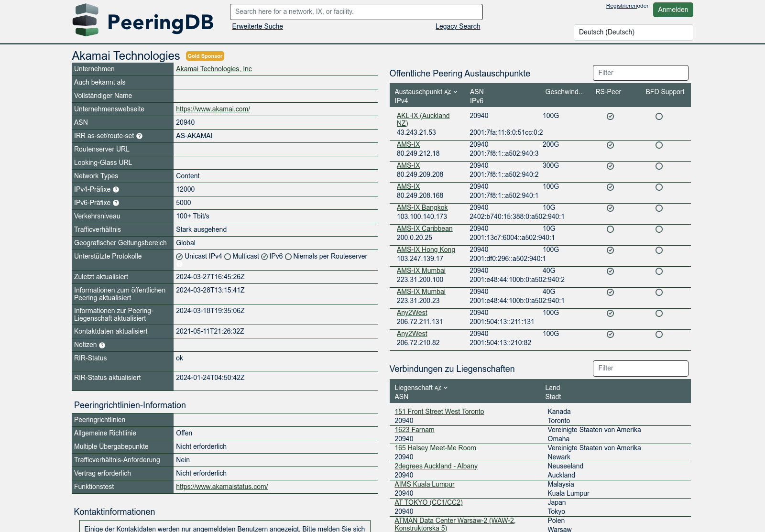Open AMS-IX Caribbean exchange link
The image size is (765, 532).
(x=425, y=228)
